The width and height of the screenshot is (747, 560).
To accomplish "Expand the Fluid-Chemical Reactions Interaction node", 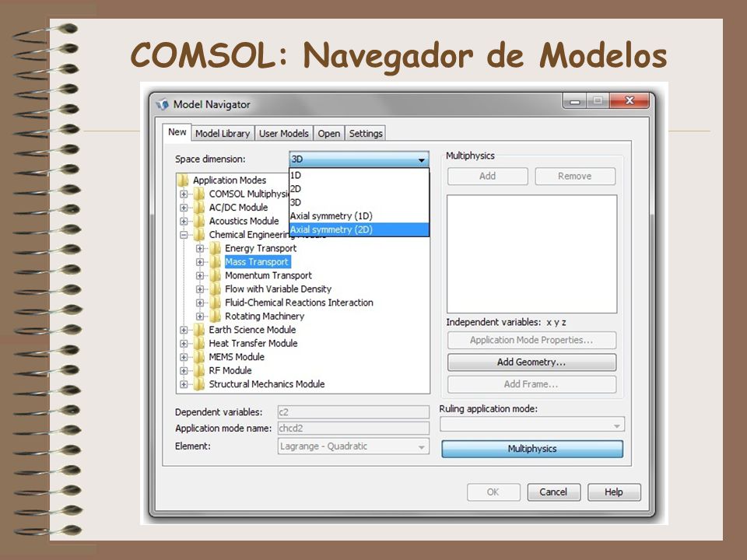I will click(x=200, y=303).
